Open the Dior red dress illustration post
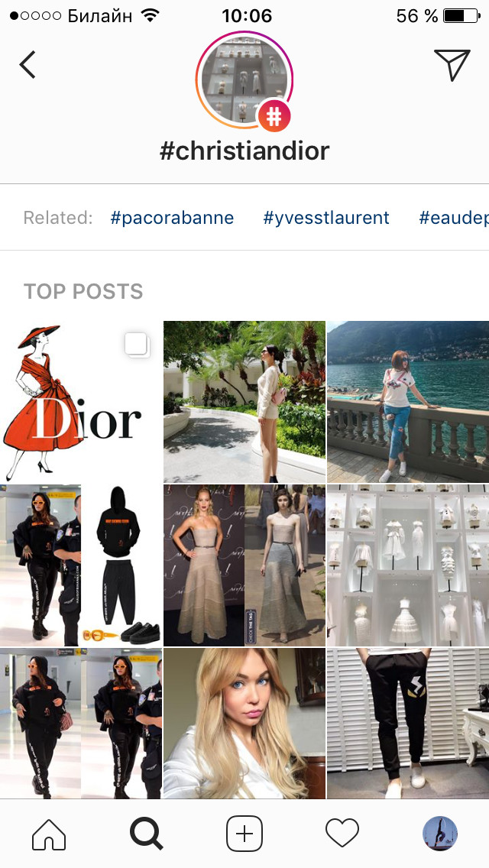Image resolution: width=489 pixels, height=868 pixels. (x=81, y=402)
